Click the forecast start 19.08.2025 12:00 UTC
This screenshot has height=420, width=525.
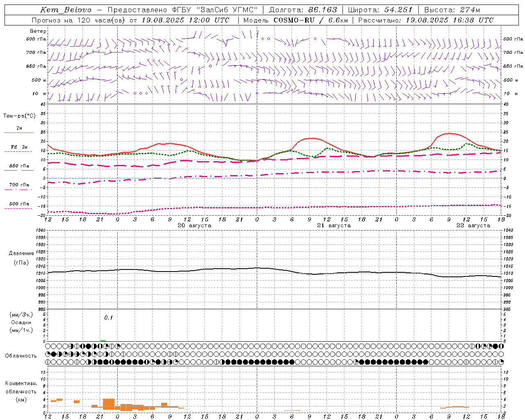(x=185, y=20)
